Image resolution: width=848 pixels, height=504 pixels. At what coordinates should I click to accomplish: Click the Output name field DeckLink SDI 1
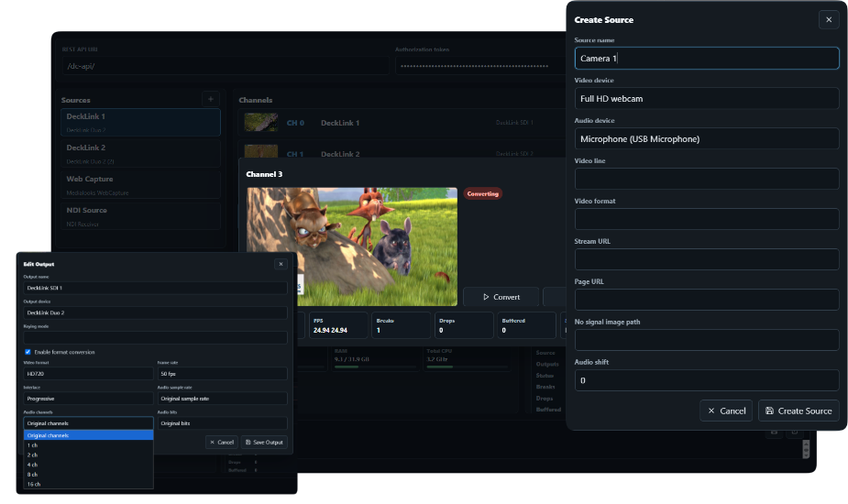[155, 288]
